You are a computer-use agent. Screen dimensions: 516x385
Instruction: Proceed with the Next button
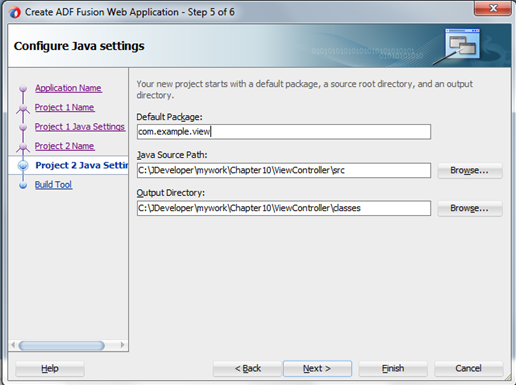click(x=317, y=369)
